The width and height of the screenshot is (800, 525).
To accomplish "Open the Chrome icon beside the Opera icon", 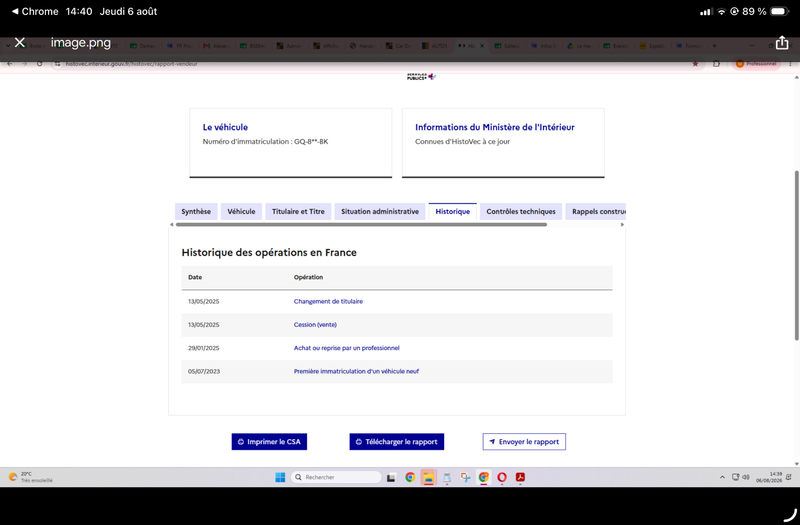I will pos(484,477).
